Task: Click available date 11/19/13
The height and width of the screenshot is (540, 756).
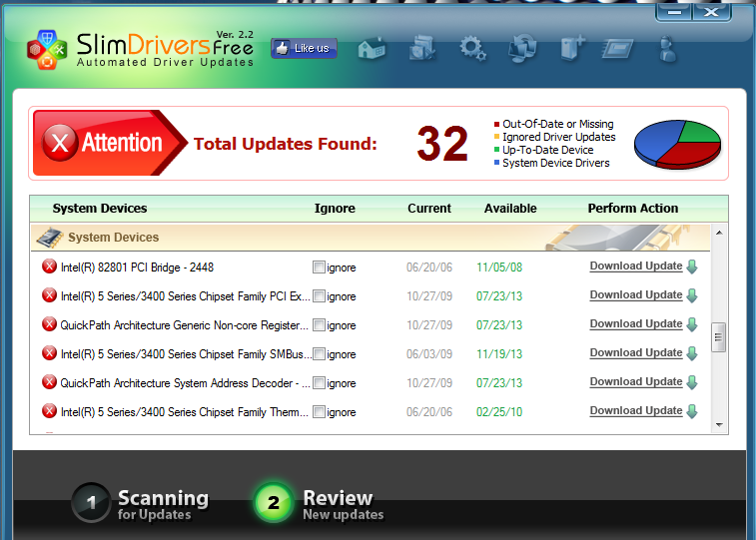Action: [x=499, y=354]
